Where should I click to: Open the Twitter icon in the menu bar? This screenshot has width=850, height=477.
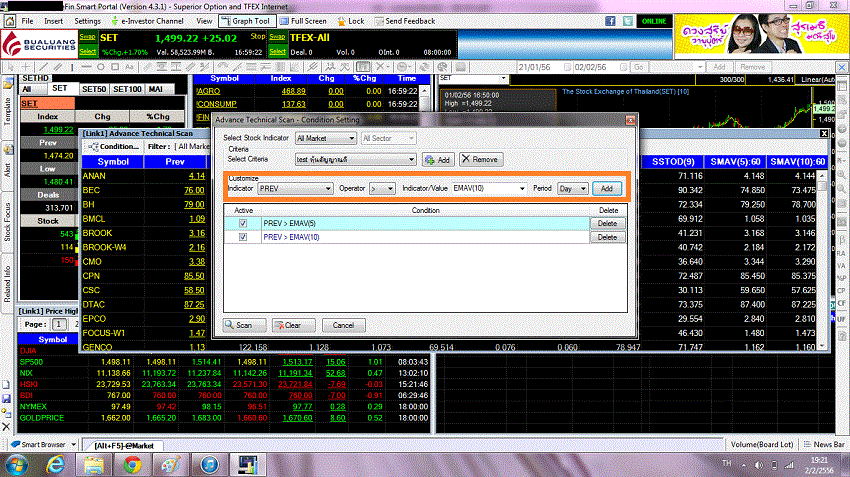coord(628,21)
